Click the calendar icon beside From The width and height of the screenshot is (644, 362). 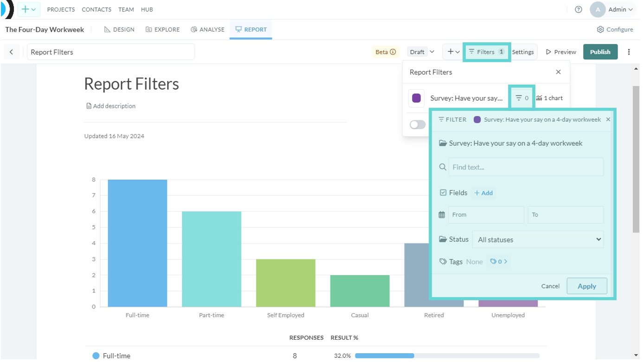click(442, 215)
